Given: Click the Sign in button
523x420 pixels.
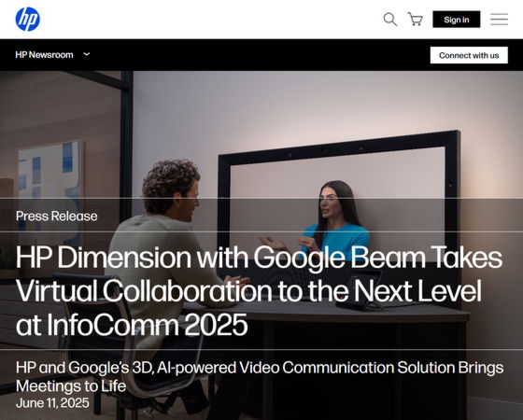Looking at the screenshot, I should tap(457, 20).
